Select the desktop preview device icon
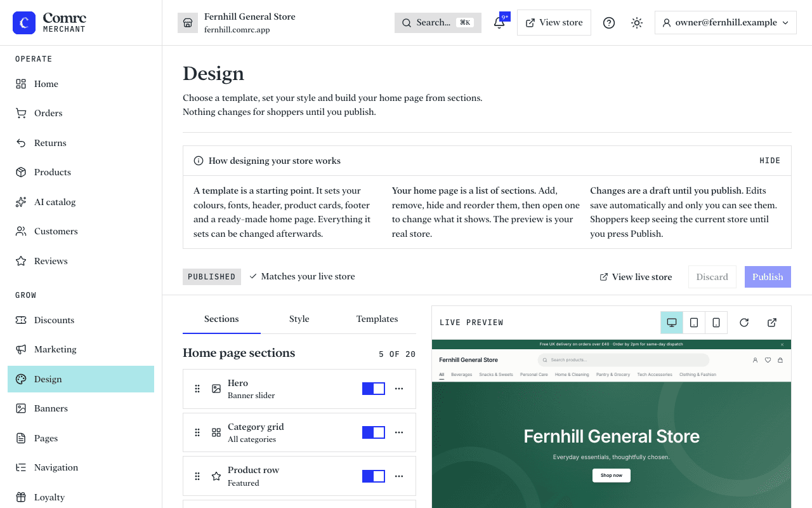812x508 pixels. coord(672,323)
